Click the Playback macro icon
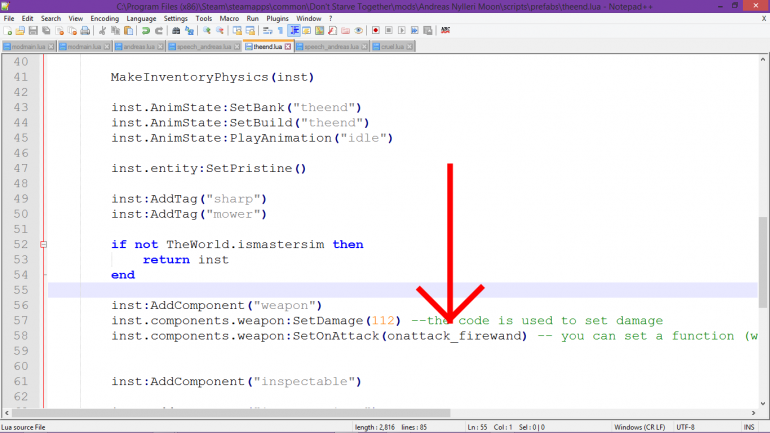The width and height of the screenshot is (770, 433). click(x=402, y=31)
